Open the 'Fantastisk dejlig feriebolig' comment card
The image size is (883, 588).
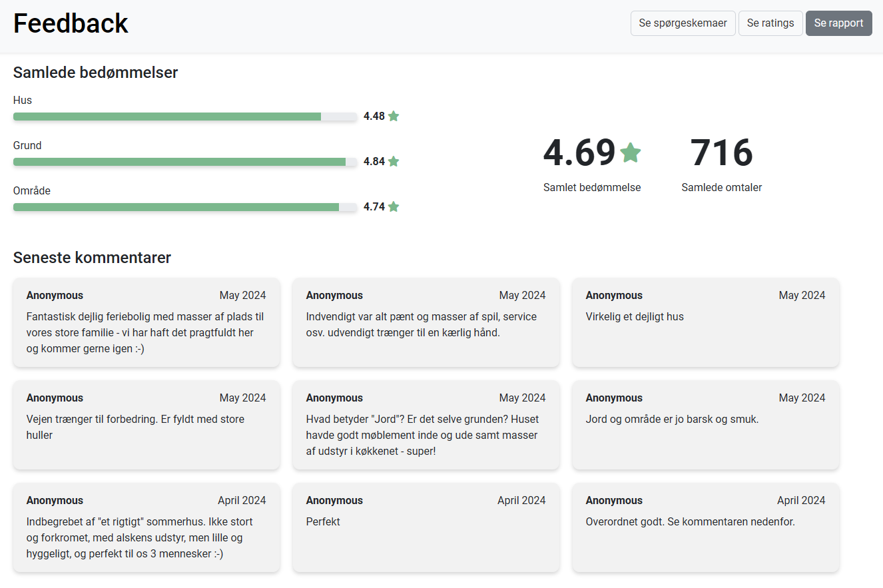click(x=146, y=323)
